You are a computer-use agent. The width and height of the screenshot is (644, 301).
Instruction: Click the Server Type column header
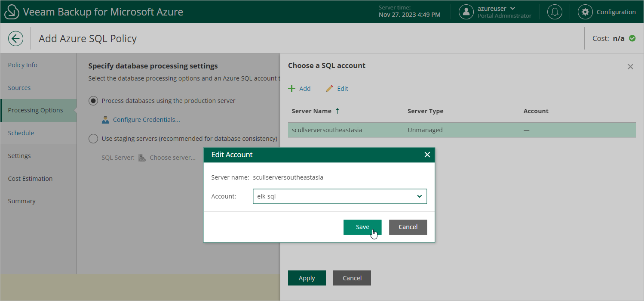(x=426, y=111)
